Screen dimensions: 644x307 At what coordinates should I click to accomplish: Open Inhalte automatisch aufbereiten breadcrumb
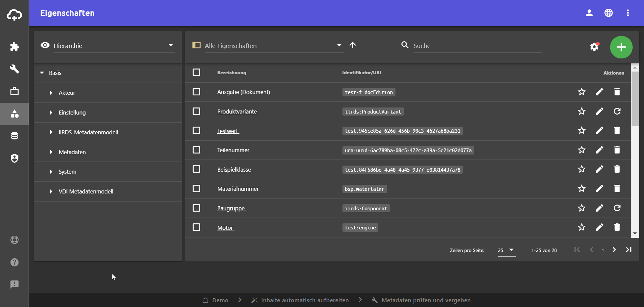[300, 300]
